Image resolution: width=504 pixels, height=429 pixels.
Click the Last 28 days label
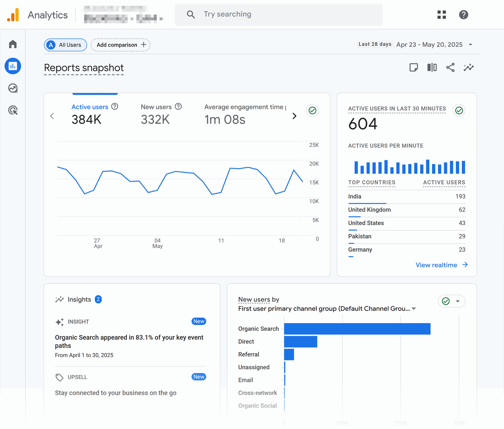pyautogui.click(x=375, y=44)
